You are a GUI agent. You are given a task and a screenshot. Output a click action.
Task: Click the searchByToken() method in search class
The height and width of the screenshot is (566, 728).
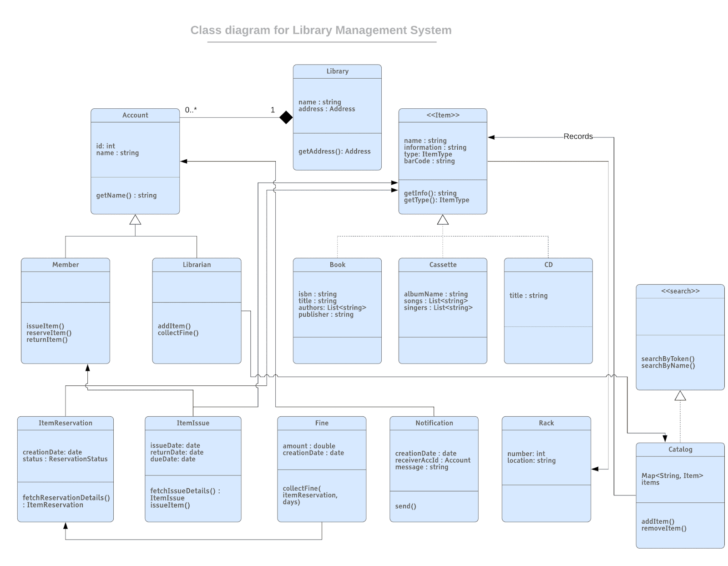point(667,359)
